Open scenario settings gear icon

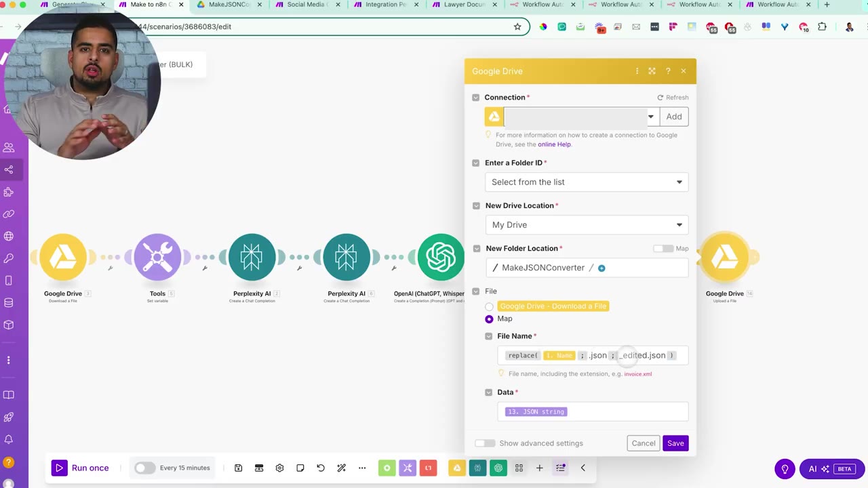(x=279, y=468)
